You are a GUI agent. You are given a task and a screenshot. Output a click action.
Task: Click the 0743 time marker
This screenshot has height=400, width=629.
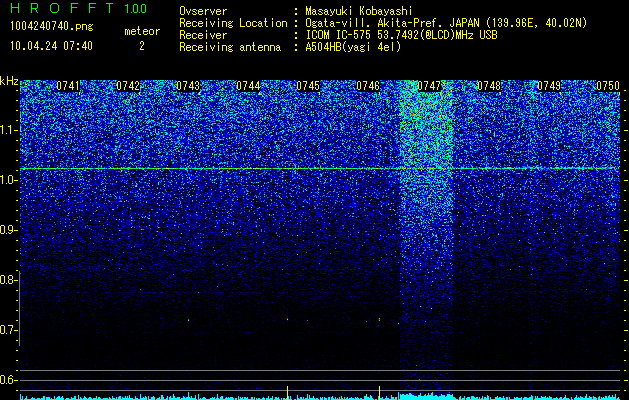[x=188, y=86]
